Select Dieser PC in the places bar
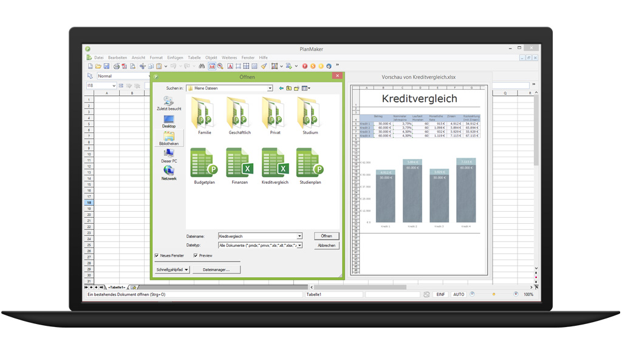Screen dimensions: 622x364 pyautogui.click(x=169, y=156)
